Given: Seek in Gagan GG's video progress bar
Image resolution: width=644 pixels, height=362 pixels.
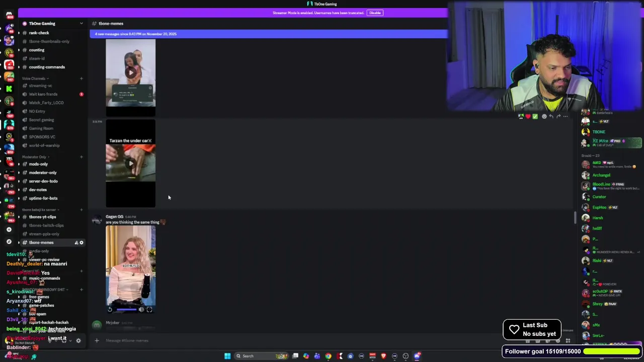Looking at the screenshot, I should click(126, 310).
